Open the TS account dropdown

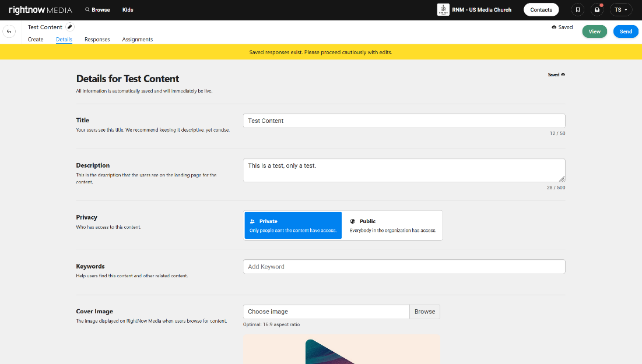tap(621, 9)
